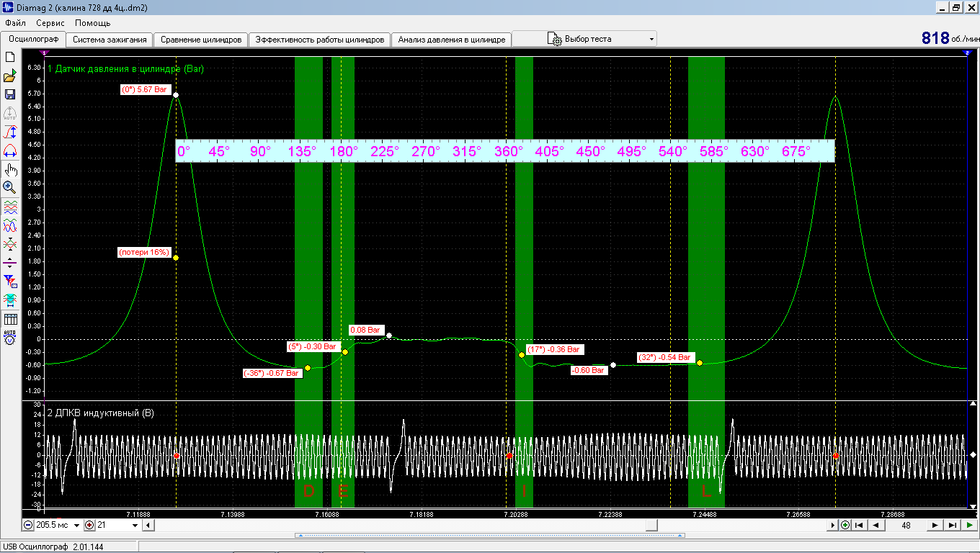Switch to the Система зажигания tab
Screen dimensions: 980x553
pyautogui.click(x=110, y=40)
